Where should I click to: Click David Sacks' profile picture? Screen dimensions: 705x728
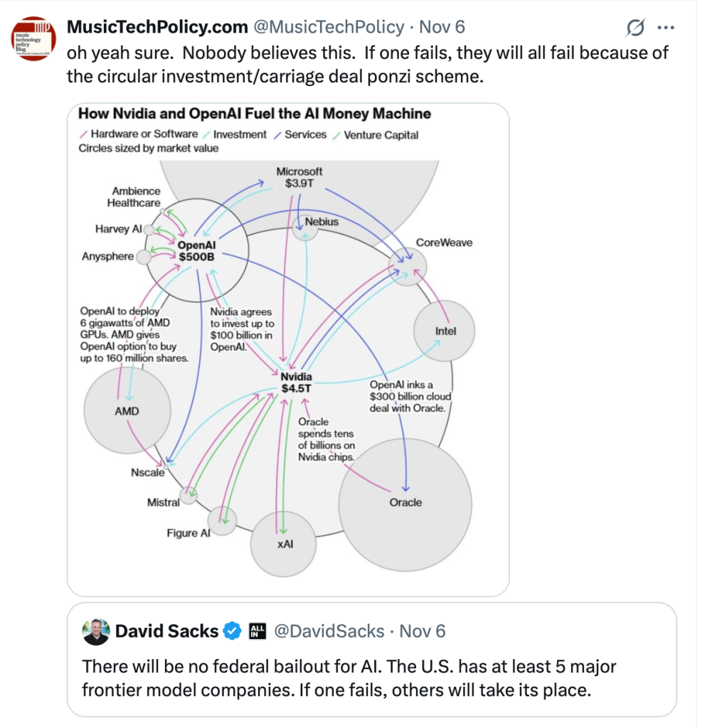(96, 631)
